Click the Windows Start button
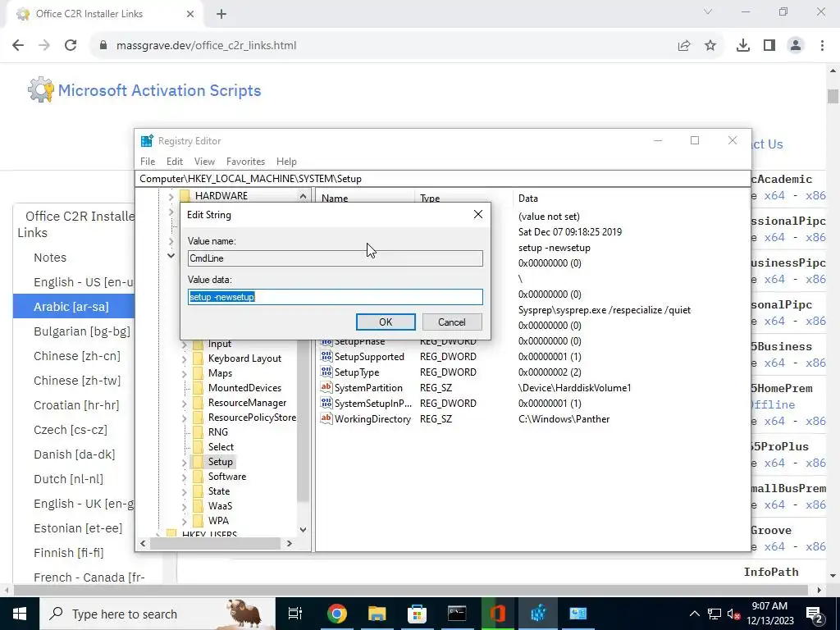This screenshot has width=840, height=630. [20, 614]
